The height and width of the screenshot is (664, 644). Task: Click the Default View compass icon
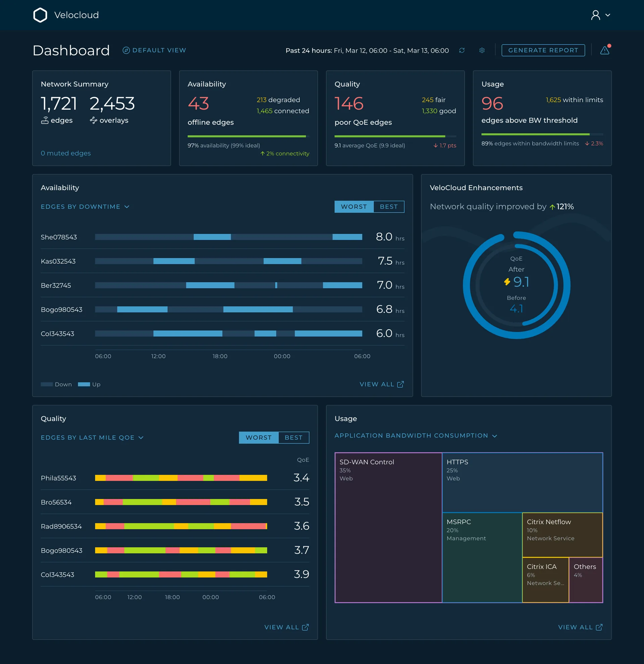[x=126, y=50]
